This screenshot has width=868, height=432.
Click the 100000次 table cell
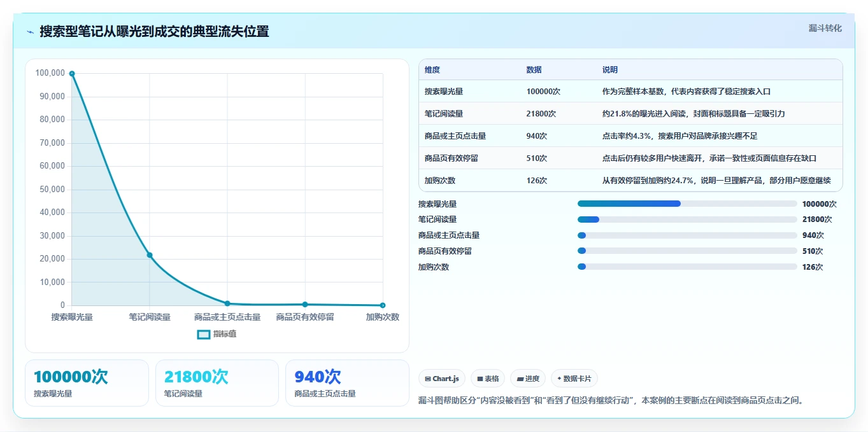[x=543, y=92]
